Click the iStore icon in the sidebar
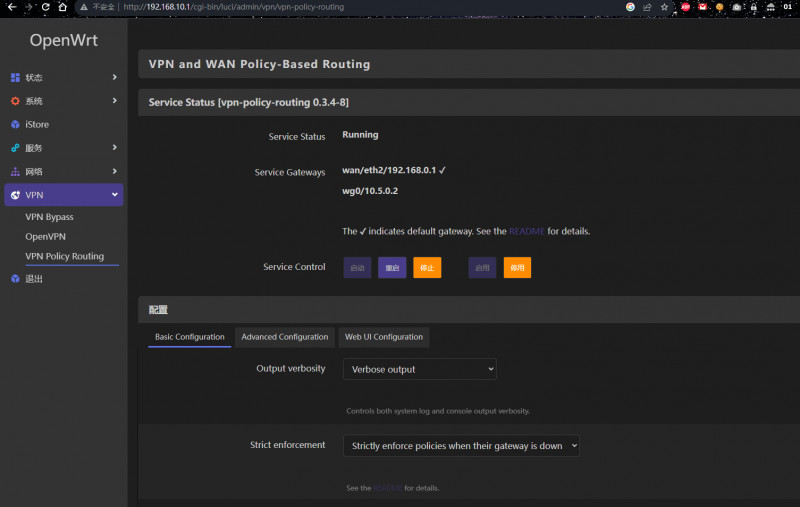800x507 pixels. (15, 125)
